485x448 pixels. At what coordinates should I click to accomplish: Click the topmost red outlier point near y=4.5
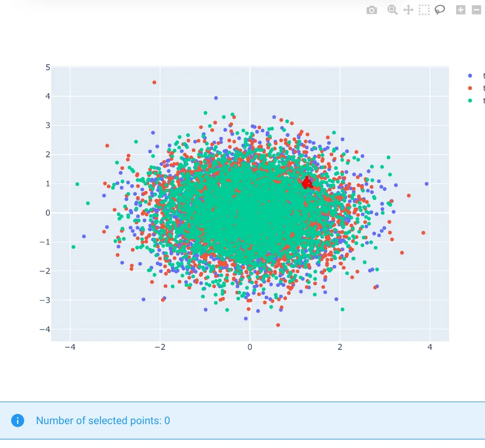coord(154,82)
